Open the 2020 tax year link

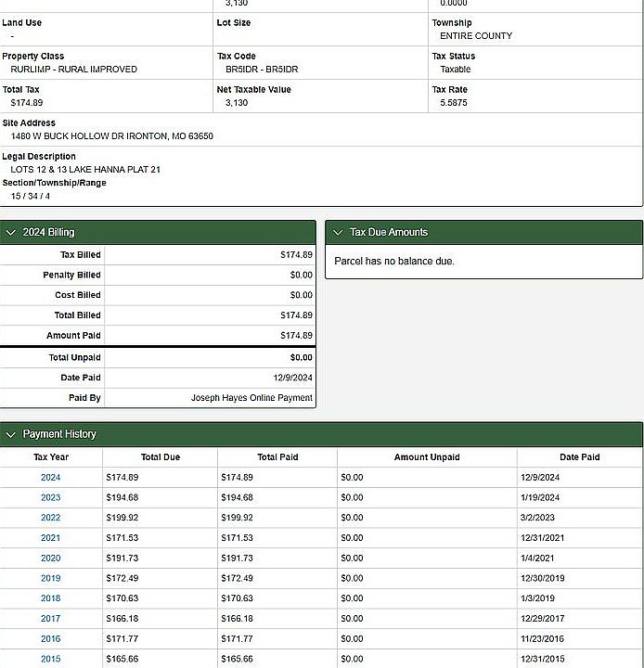(50, 559)
